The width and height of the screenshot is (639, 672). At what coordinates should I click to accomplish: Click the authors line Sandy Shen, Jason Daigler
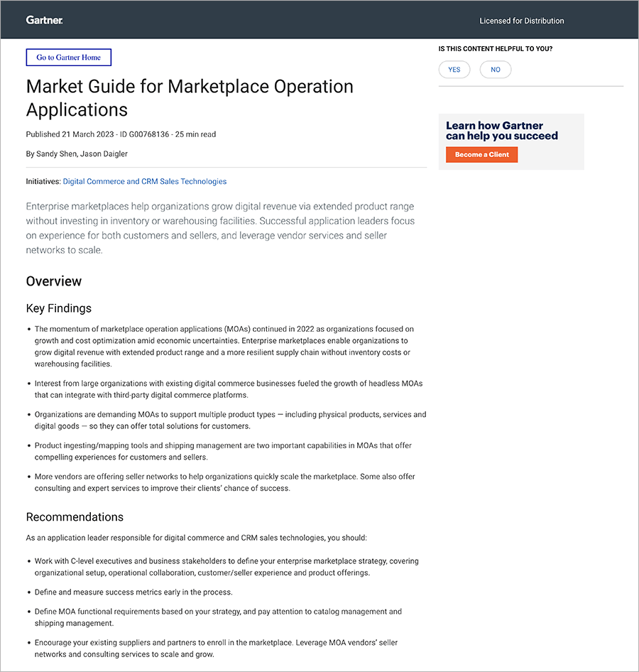pos(77,153)
